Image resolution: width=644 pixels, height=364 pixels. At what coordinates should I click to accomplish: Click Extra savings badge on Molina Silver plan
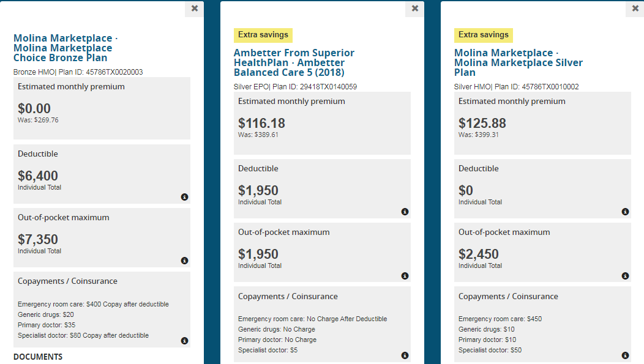(x=484, y=35)
